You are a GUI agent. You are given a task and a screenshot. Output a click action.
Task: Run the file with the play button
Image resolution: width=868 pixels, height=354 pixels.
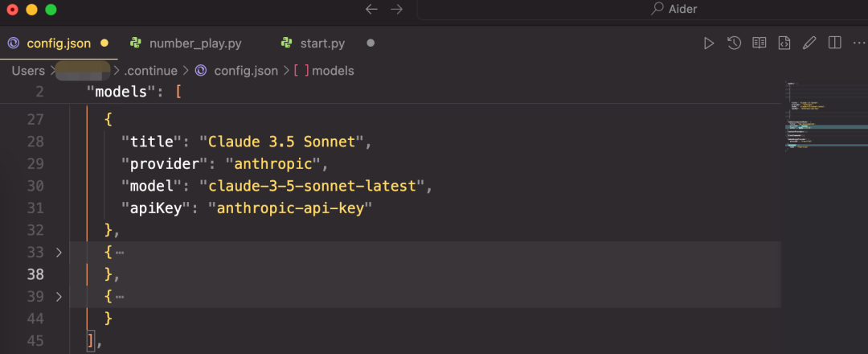709,43
